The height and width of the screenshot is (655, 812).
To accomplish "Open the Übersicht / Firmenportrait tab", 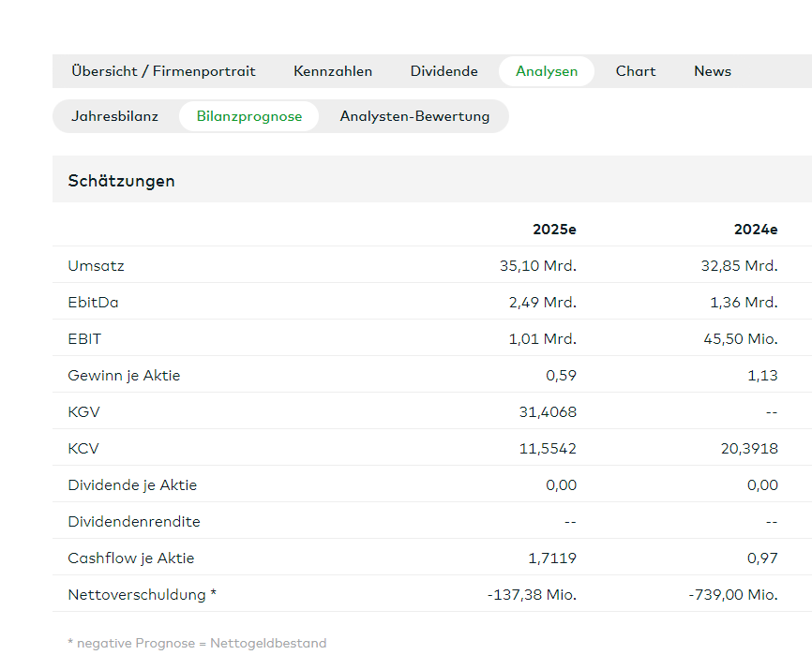I will click(163, 71).
